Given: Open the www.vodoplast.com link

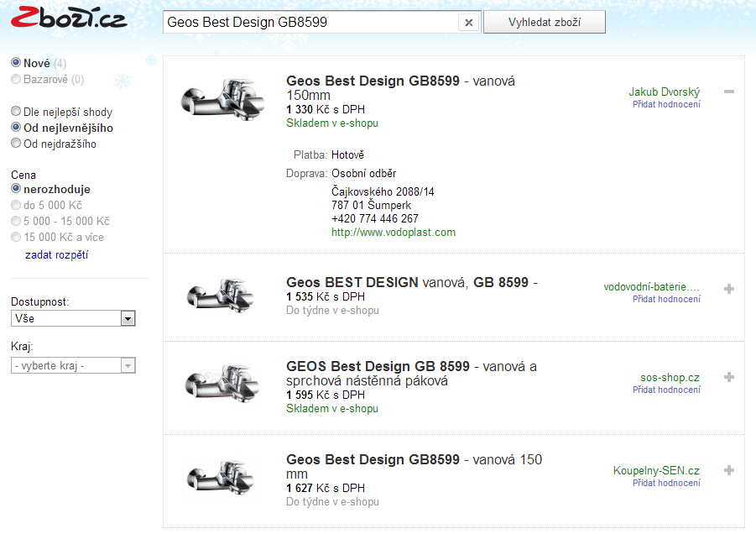Looking at the screenshot, I should click(394, 233).
